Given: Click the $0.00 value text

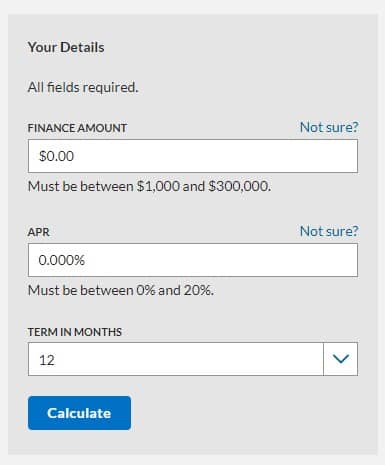Looking at the screenshot, I should coord(56,156).
